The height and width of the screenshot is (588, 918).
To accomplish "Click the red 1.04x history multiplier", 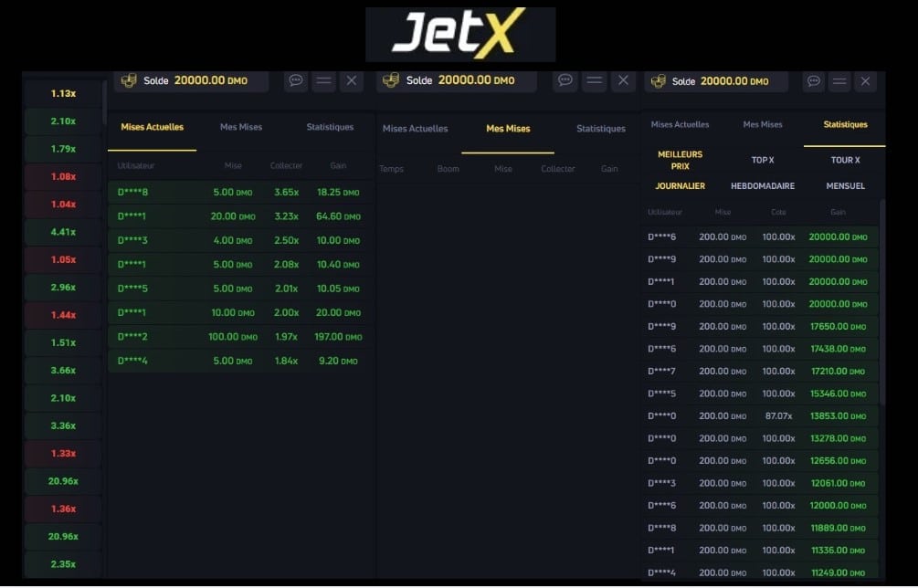I will click(63, 205).
